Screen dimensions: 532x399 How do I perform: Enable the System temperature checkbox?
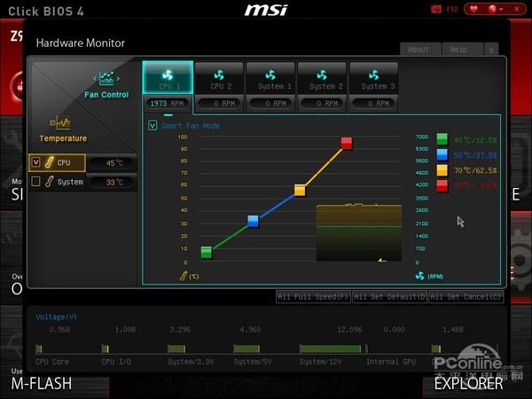pyautogui.click(x=35, y=182)
